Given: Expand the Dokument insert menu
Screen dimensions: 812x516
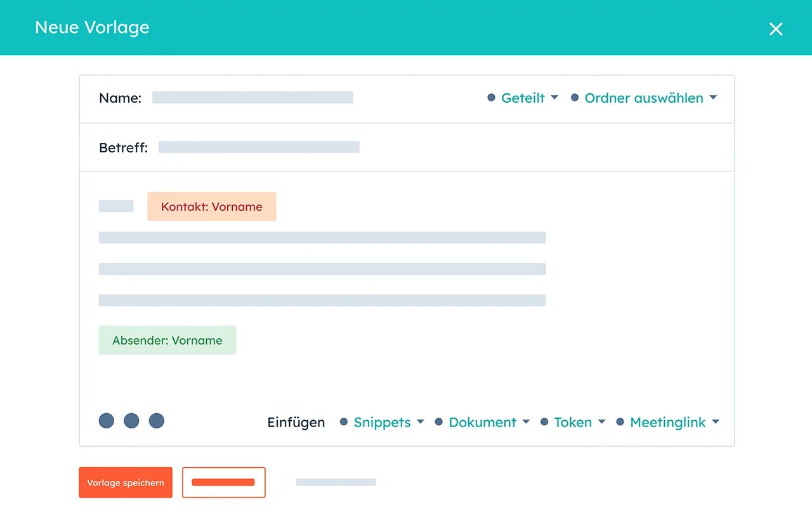Looking at the screenshot, I should 482,422.
